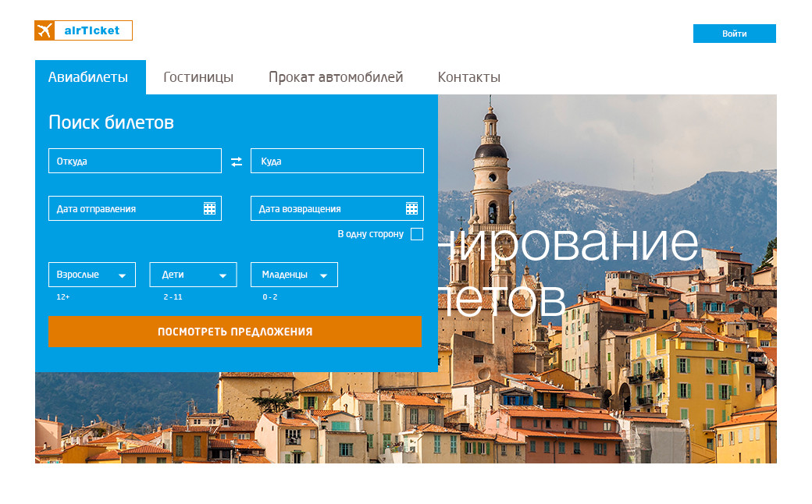This screenshot has width=812, height=504.
Task: Swap origin and destination with arrows icon
Action: pos(236,162)
